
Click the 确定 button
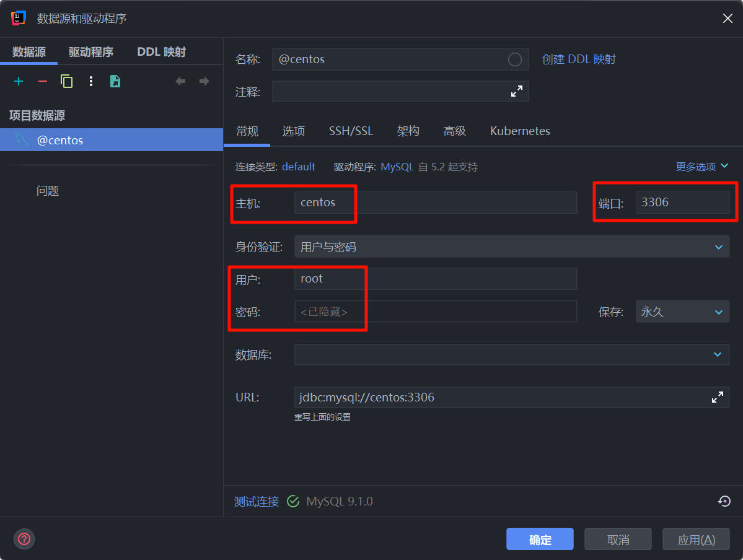pyautogui.click(x=540, y=539)
